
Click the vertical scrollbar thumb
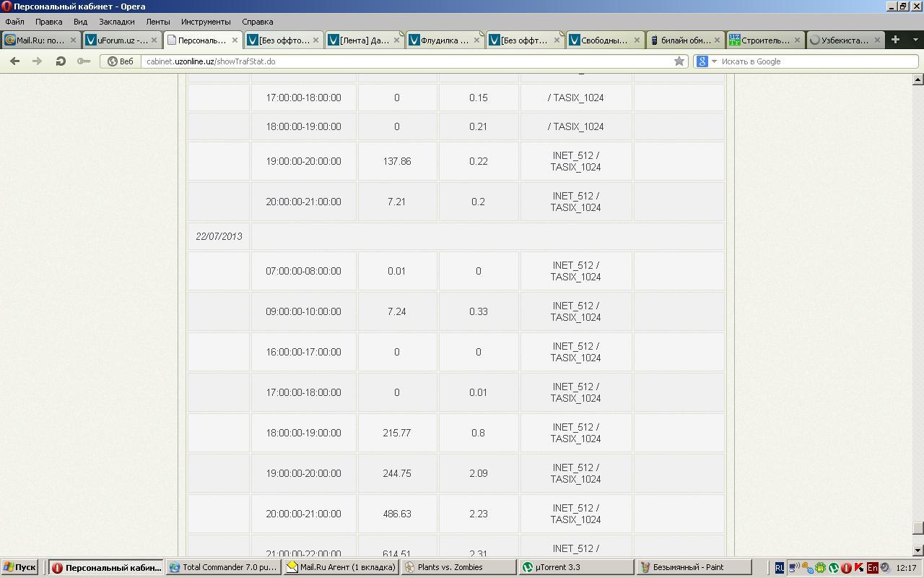(x=918, y=530)
